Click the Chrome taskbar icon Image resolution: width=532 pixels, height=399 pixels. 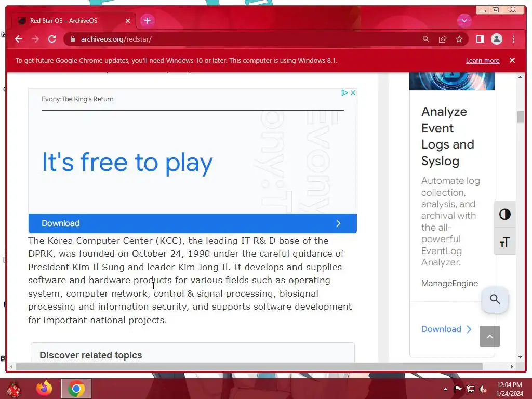coord(76,389)
